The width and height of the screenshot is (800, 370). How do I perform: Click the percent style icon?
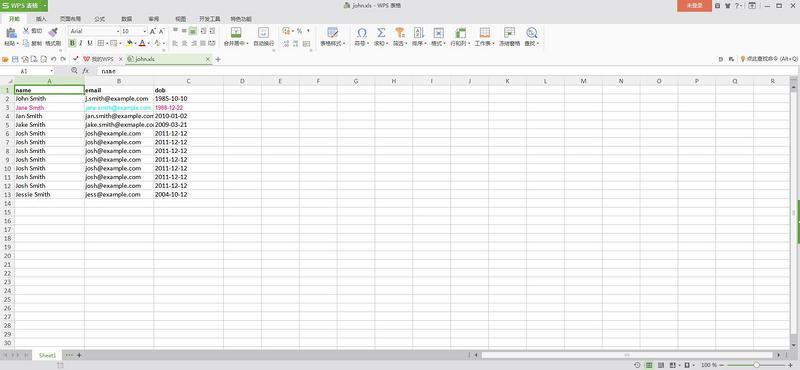(299, 31)
